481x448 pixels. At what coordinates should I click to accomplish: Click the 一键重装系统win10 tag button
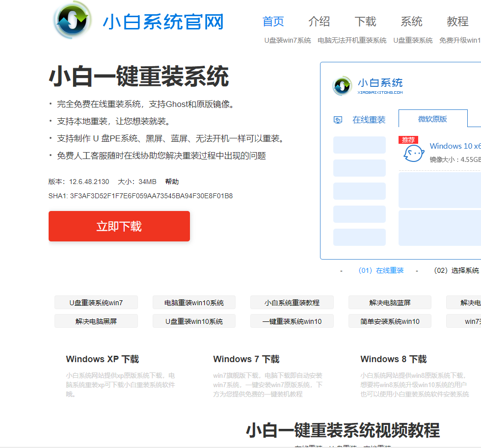click(x=292, y=321)
